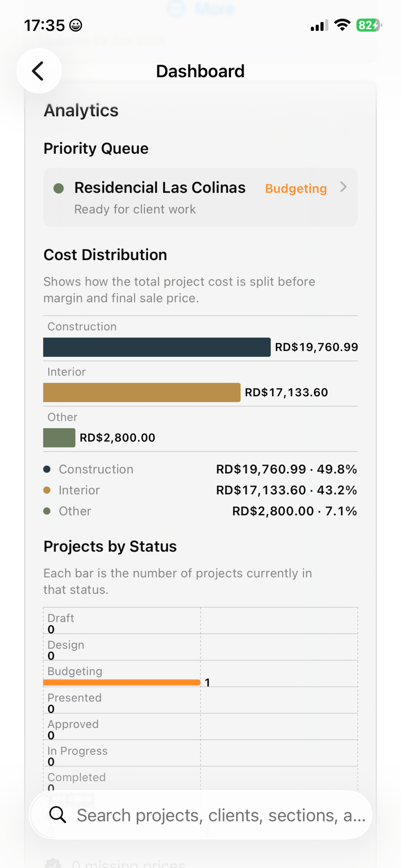Tap the orange Budgeting status label
The image size is (401, 868).
coord(296,188)
